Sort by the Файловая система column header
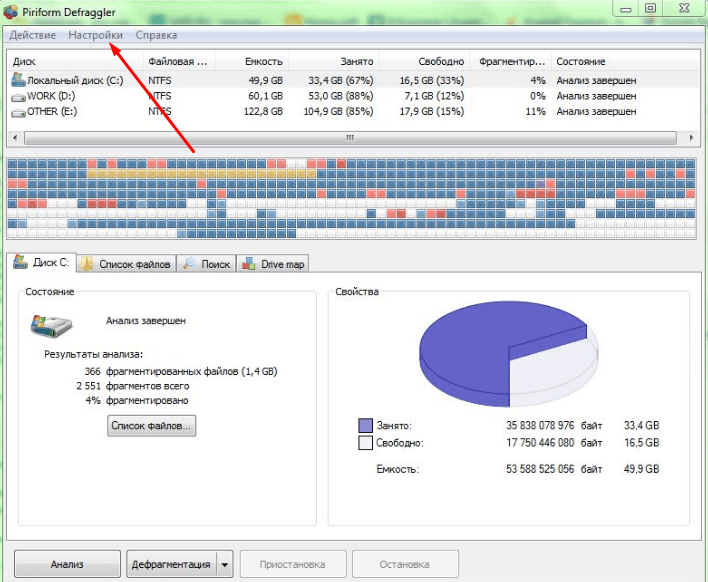The height and width of the screenshot is (582, 708). (x=179, y=61)
